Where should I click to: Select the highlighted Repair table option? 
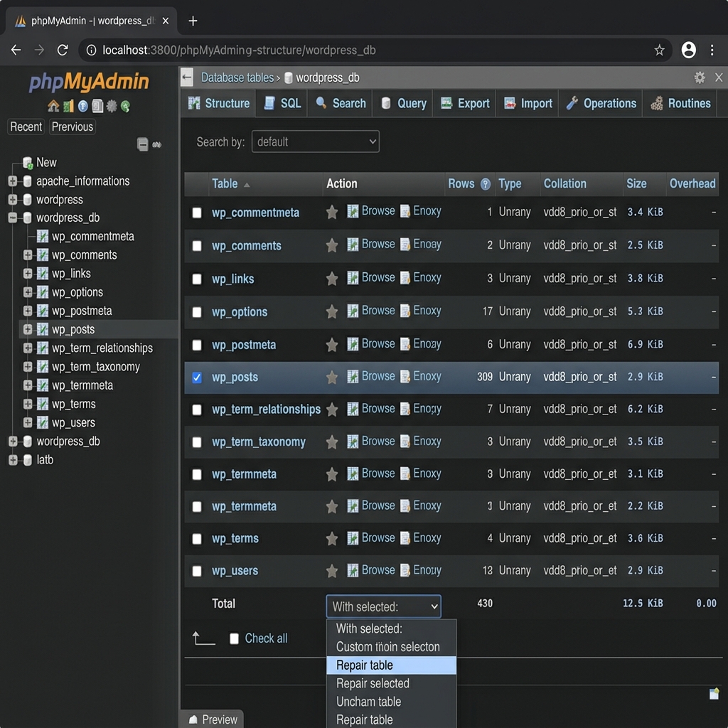[x=392, y=665]
